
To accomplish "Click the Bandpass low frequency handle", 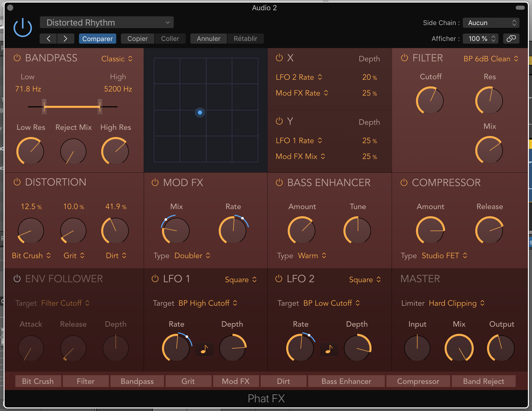I will 44,107.
